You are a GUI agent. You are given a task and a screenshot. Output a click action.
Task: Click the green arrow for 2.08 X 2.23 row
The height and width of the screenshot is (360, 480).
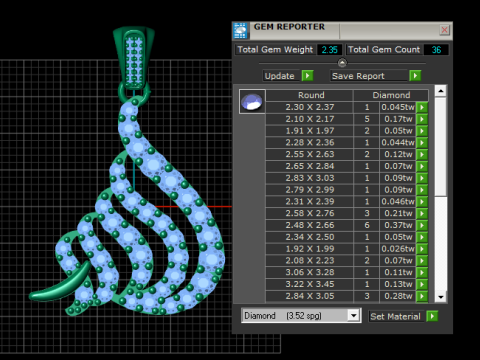(422, 261)
